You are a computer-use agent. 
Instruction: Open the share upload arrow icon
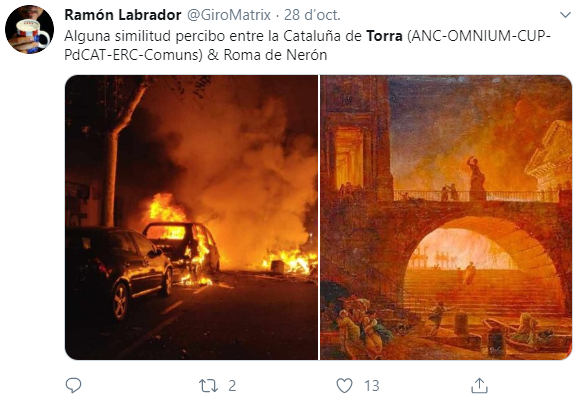coord(479,385)
